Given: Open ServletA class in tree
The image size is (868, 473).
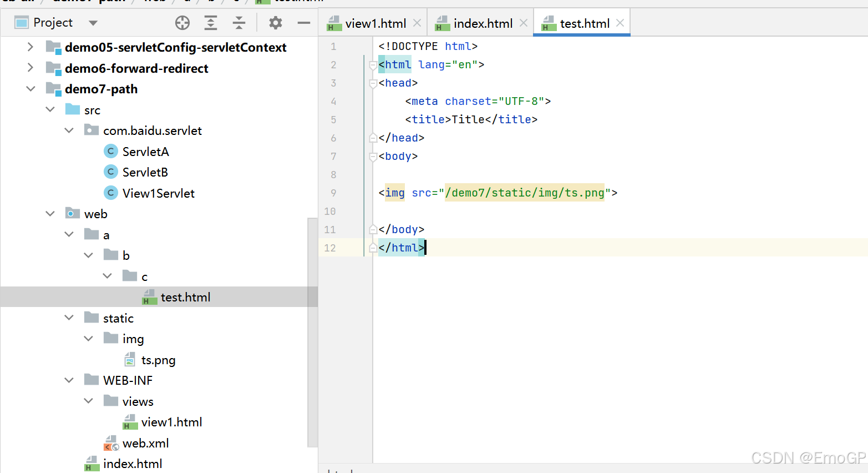Looking at the screenshot, I should point(145,152).
